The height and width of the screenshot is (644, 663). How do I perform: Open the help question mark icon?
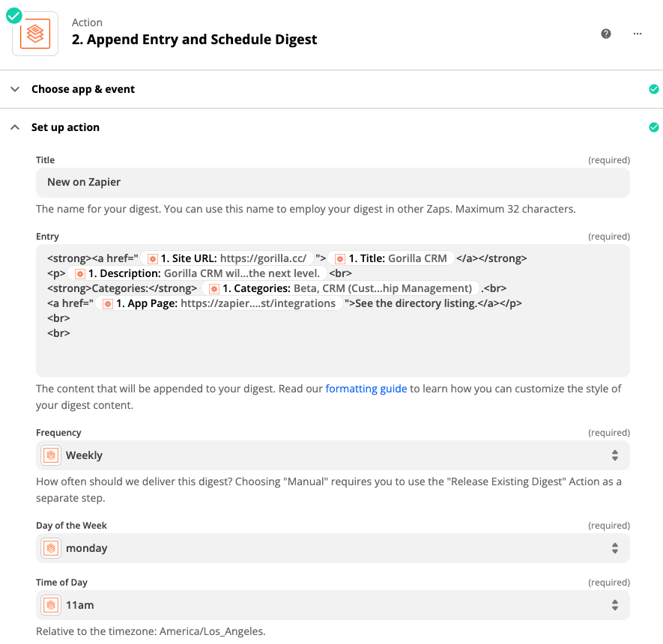pyautogui.click(x=605, y=34)
